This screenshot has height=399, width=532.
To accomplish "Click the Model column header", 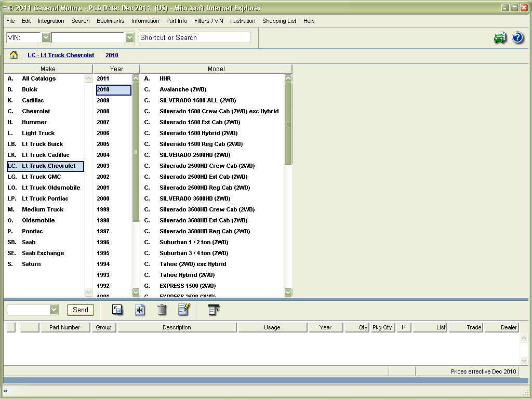I will [216, 69].
